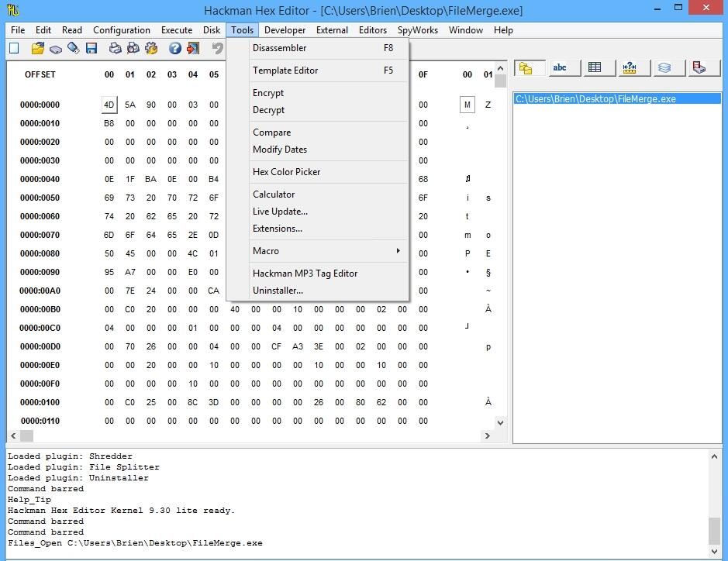Select Encrypt in the Tools menu
Viewport: 728px width, 561px height.
click(x=318, y=93)
